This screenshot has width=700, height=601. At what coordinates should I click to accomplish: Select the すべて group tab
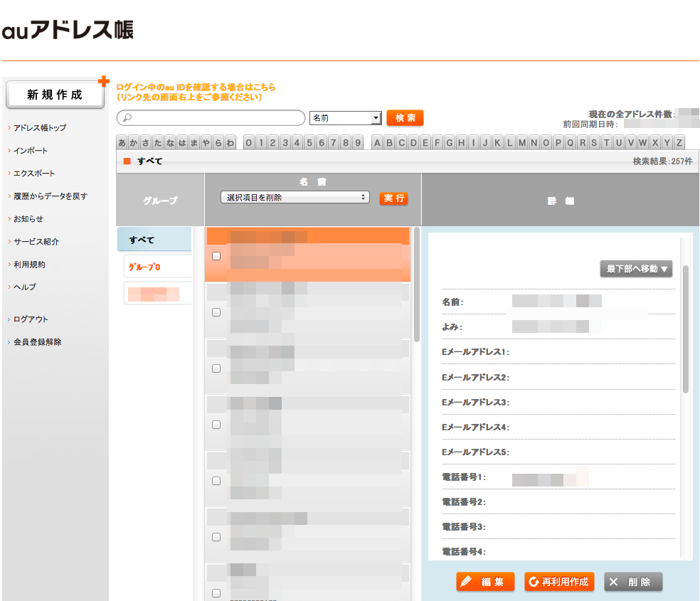click(154, 240)
